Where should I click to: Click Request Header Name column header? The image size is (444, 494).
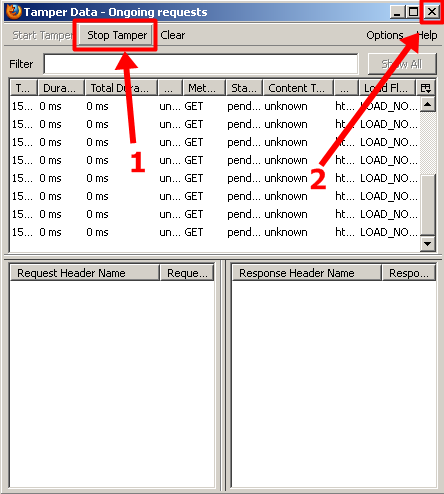click(85, 273)
